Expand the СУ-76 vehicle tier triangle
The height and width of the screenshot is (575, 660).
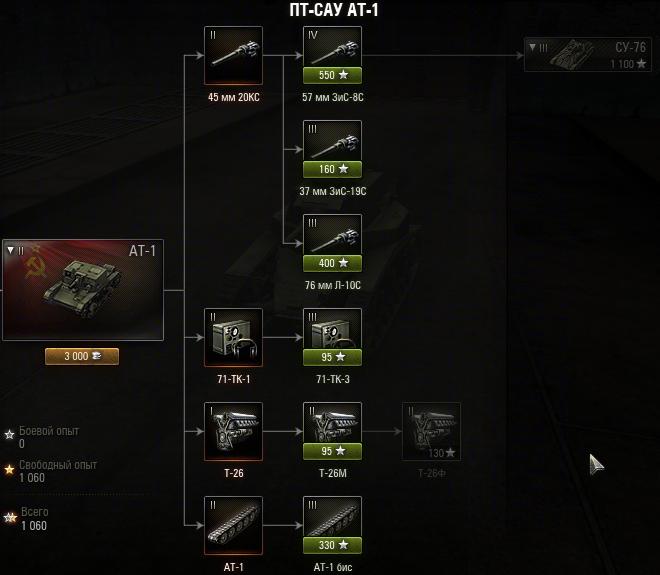point(532,47)
